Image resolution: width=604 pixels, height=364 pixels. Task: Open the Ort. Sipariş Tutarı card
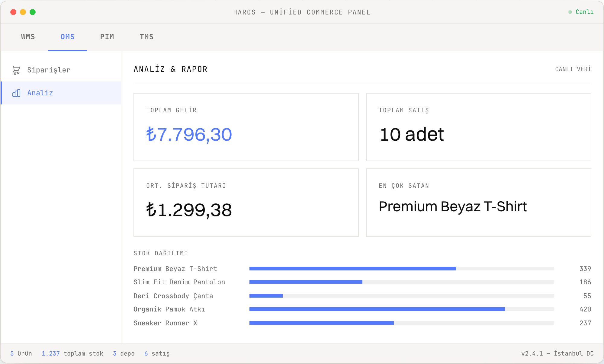pos(246,203)
